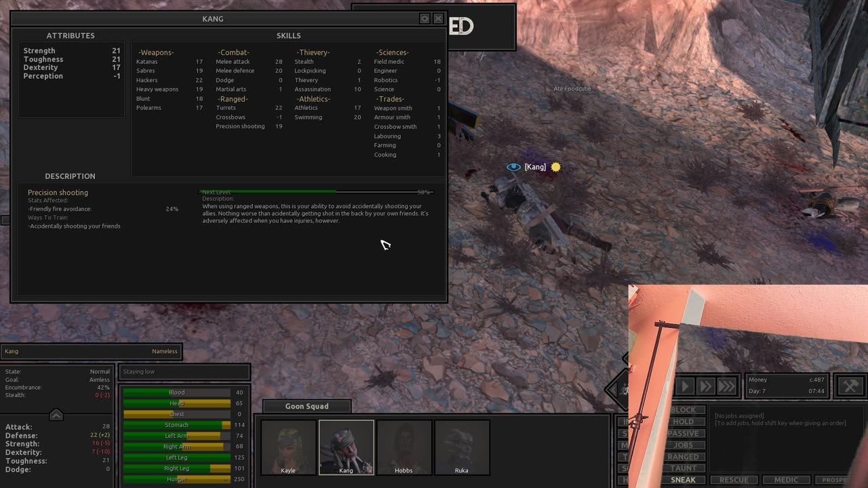Click the RESCUE button
Screen dimensions: 868x488
tap(734, 480)
